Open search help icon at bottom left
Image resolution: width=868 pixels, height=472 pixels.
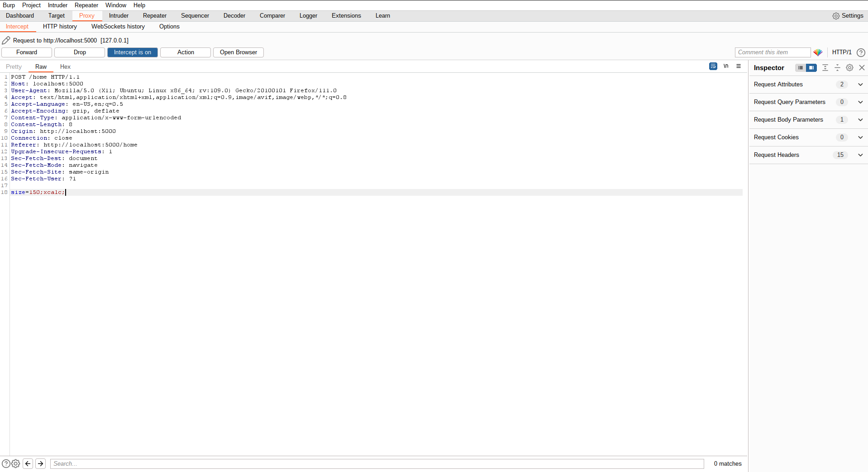click(6, 463)
